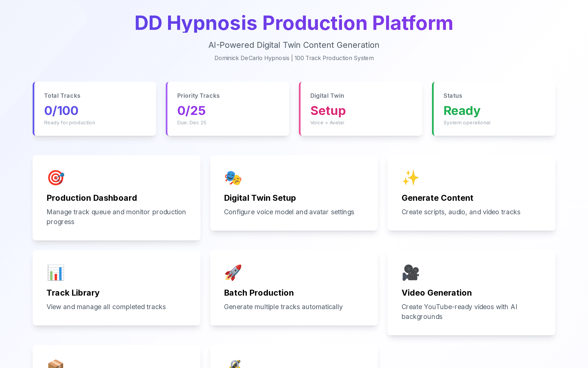Click the 'Priority Tracks' label
The image size is (588, 368).
198,96
